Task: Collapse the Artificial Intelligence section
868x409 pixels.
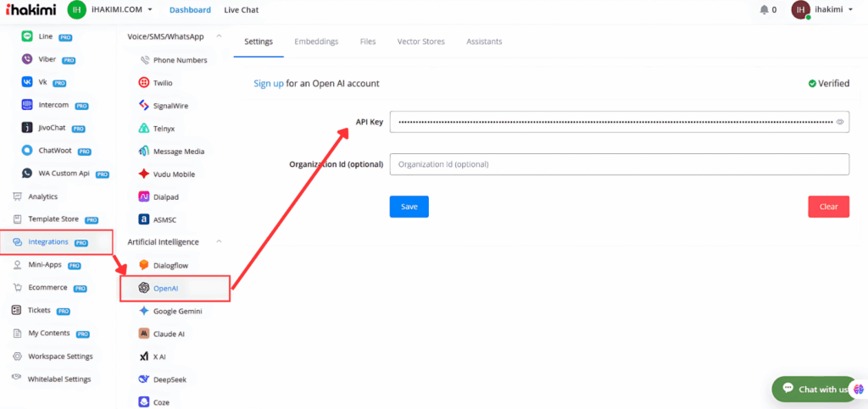Action: (x=220, y=242)
